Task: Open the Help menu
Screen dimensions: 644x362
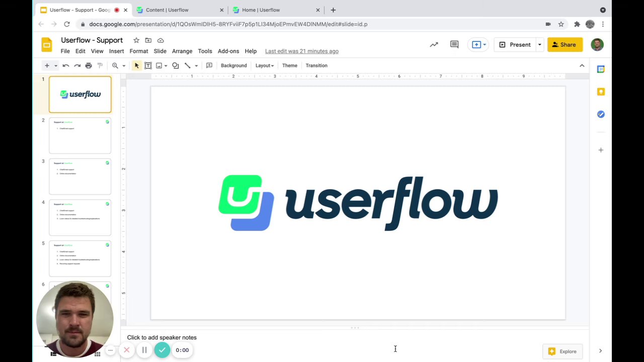Action: coord(251,51)
